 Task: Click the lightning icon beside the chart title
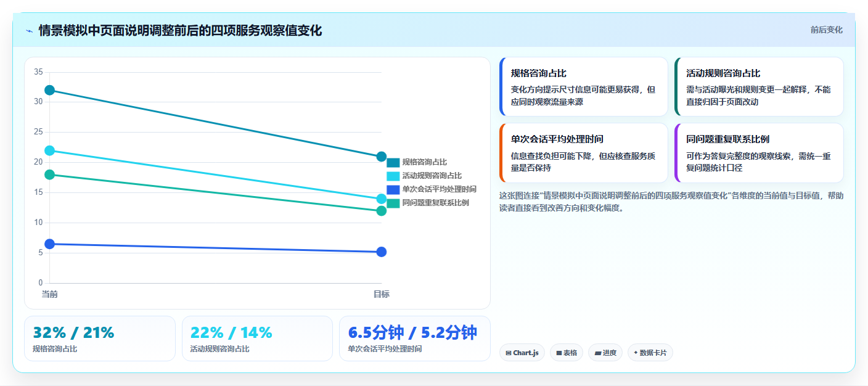coord(29,31)
